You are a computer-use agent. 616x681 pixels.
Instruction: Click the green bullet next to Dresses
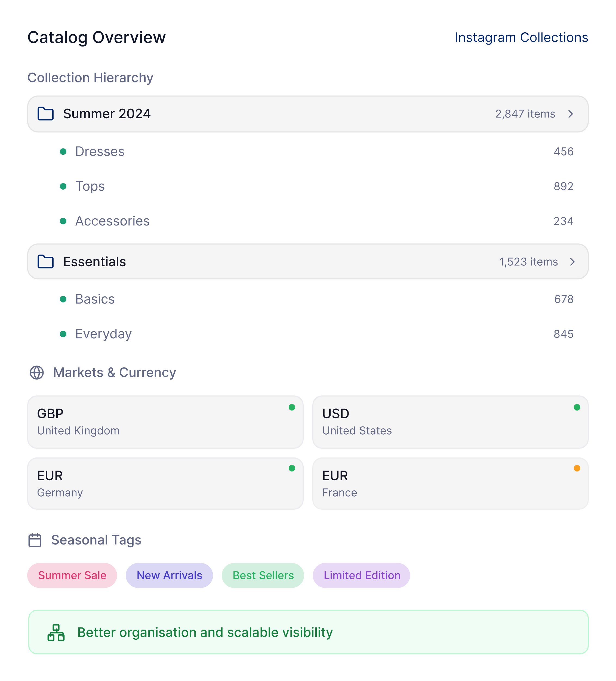pos(63,152)
